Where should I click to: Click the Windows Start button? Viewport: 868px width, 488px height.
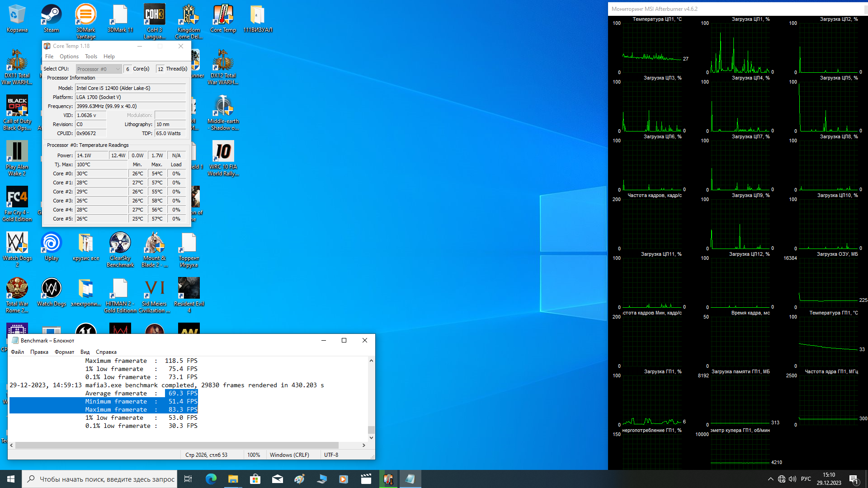pyautogui.click(x=11, y=479)
